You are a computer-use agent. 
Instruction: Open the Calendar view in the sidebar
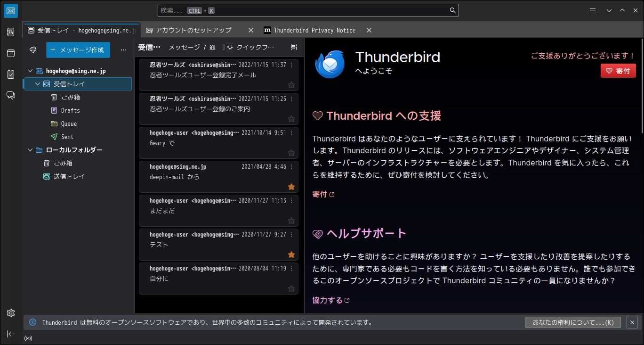click(x=10, y=53)
